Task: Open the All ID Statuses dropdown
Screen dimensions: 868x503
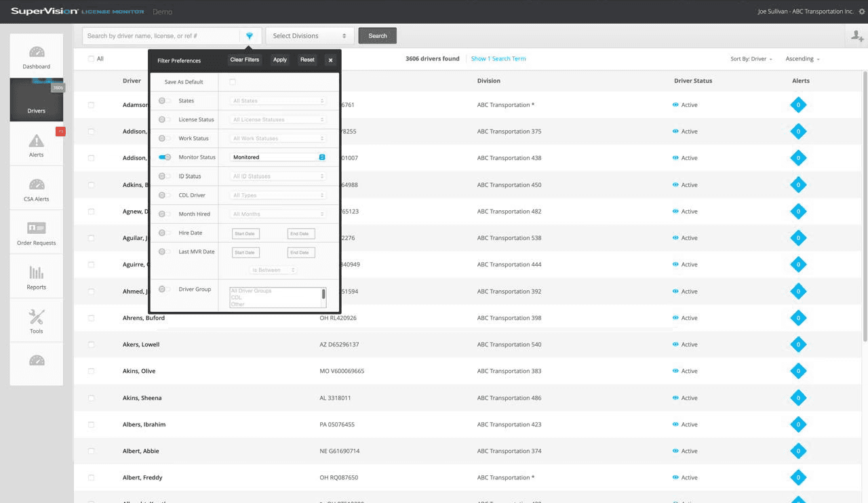Action: pyautogui.click(x=278, y=176)
